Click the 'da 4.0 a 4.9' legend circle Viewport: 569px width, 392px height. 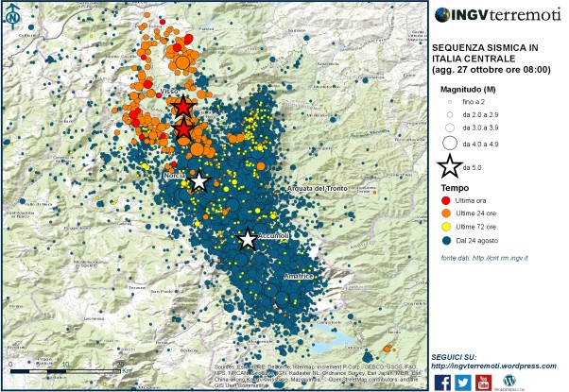pyautogui.click(x=450, y=143)
